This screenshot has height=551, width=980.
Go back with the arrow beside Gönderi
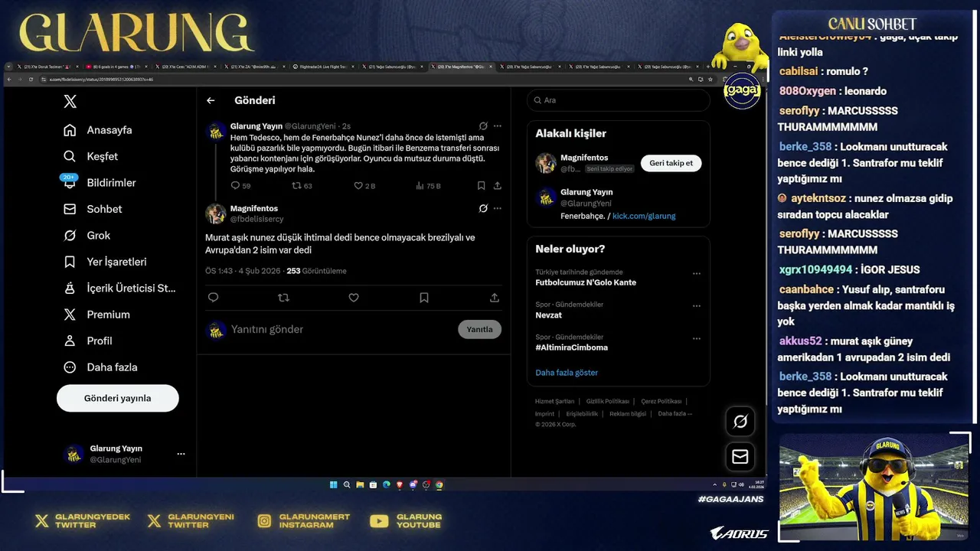[x=211, y=100]
